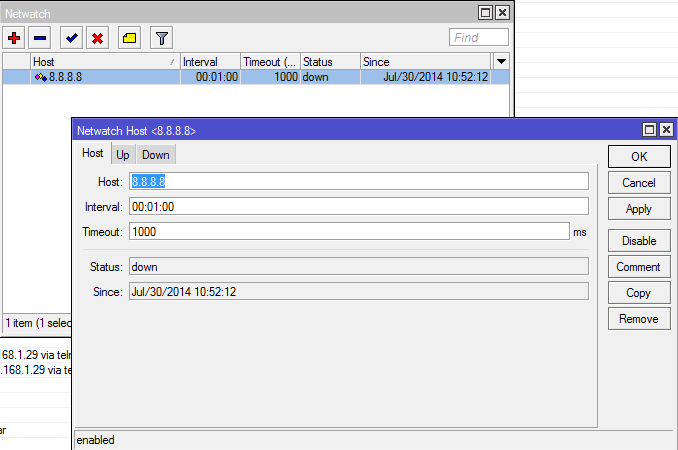
Task: Click the Find search box in Netwatch
Action: pyautogui.click(x=479, y=38)
